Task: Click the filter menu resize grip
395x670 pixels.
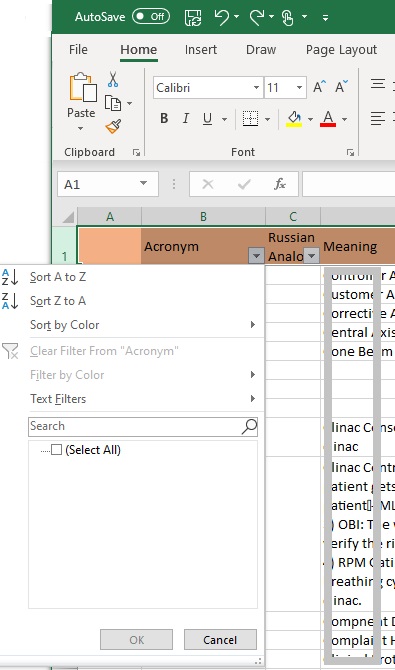Action: [x=259, y=661]
